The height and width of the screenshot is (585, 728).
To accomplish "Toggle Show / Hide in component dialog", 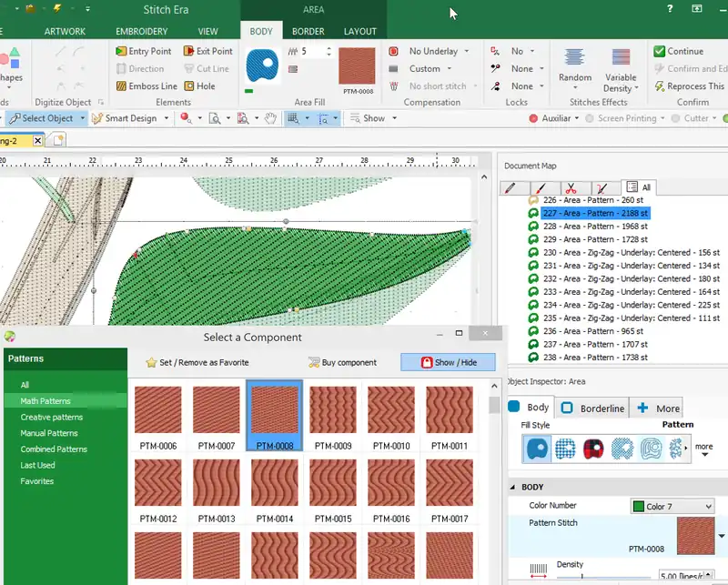I will tap(448, 362).
